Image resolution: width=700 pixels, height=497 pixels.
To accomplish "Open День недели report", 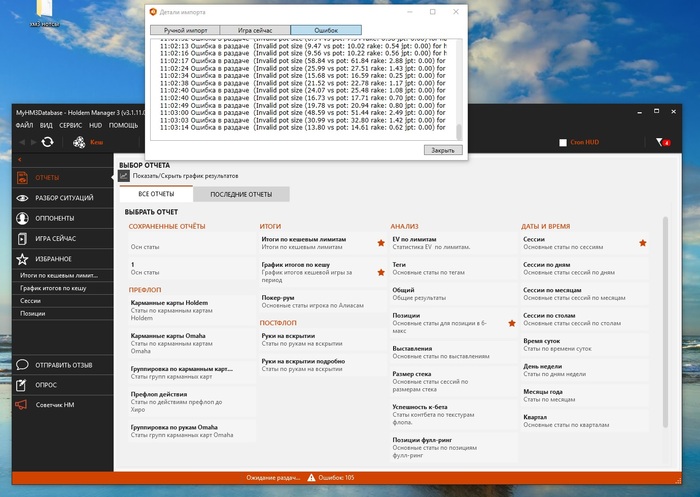I will click(x=584, y=370).
